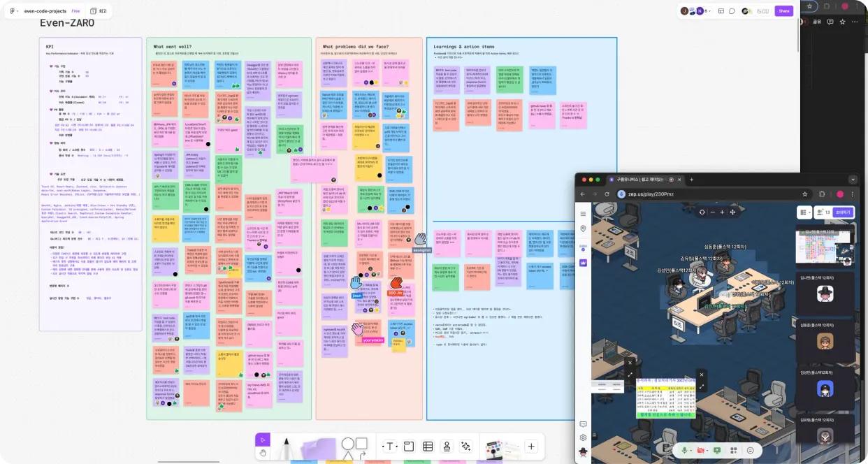Close the left embedded panel in ZEP
Screen dimensions: 868x464
[x=629, y=363]
